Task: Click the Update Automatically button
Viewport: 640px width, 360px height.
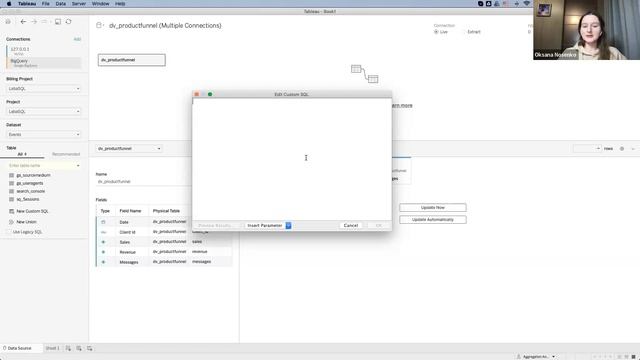Action: tap(433, 220)
